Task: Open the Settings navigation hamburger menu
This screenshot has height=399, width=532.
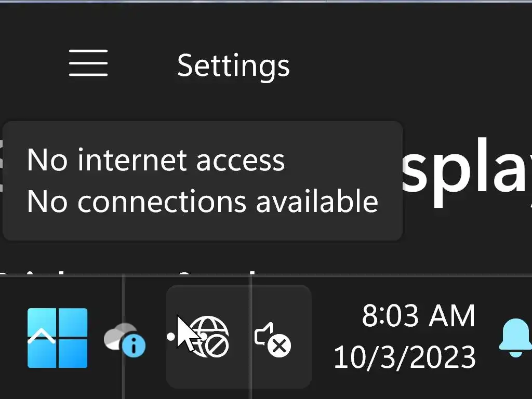Action: (x=88, y=63)
